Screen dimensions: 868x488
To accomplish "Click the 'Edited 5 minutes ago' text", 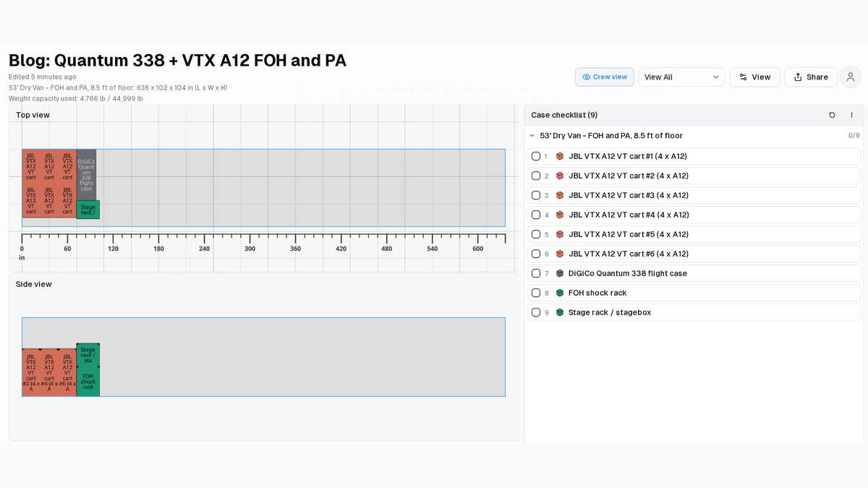I will point(43,77).
